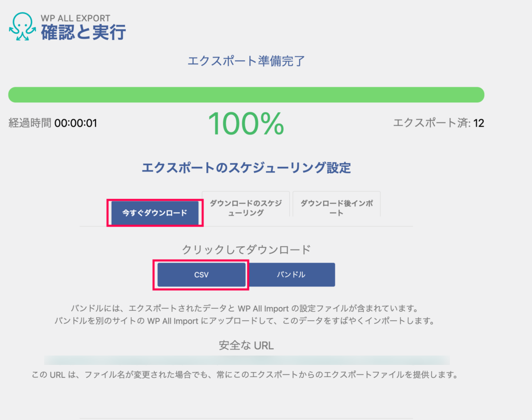
Task: Click the WP ALL EXPORT title text
Action: 75,19
